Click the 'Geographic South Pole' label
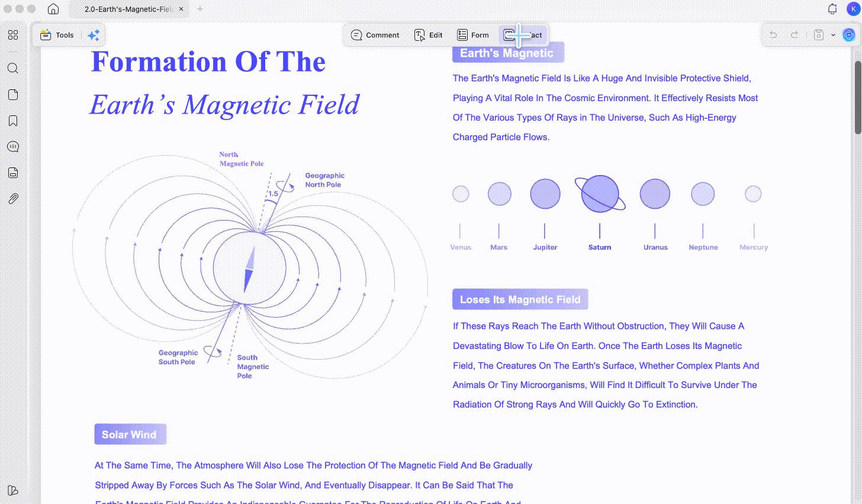862x504 pixels. coord(178,357)
